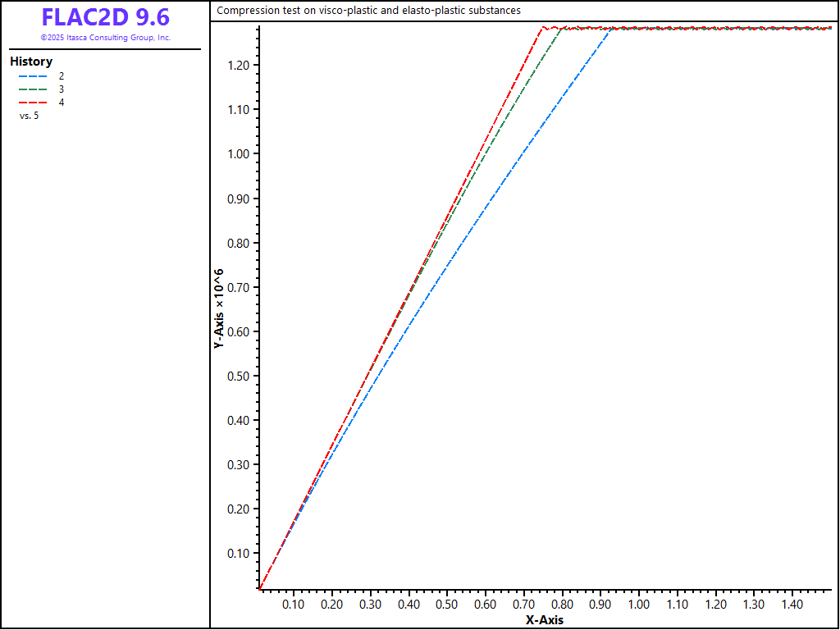840x630 pixels.
Task: Click the 1.40 tick on the X axis
Action: click(792, 605)
